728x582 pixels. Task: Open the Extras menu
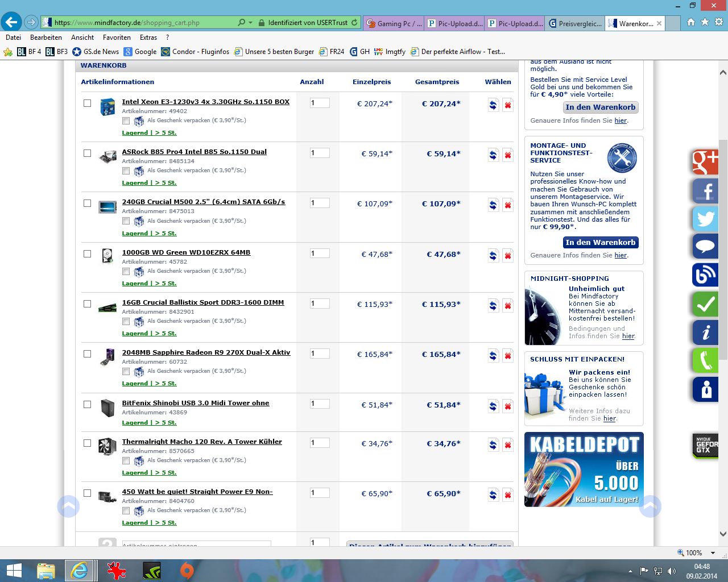[148, 38]
